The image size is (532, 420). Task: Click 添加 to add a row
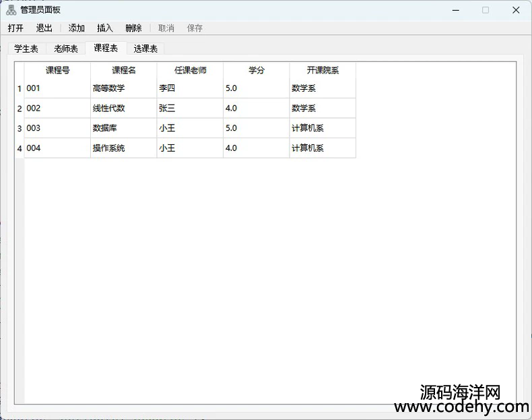pos(76,28)
